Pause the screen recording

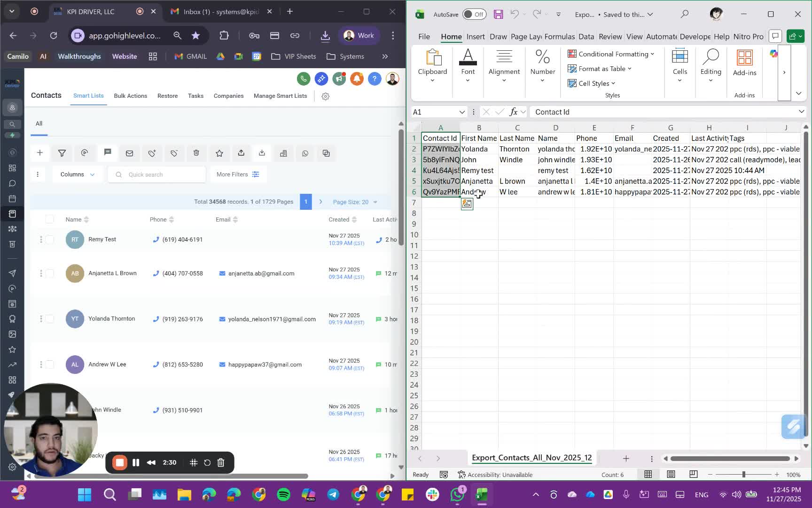pyautogui.click(x=136, y=462)
